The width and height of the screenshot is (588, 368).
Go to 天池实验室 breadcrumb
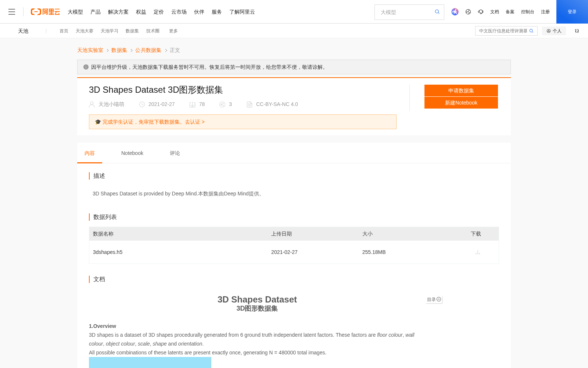90,50
